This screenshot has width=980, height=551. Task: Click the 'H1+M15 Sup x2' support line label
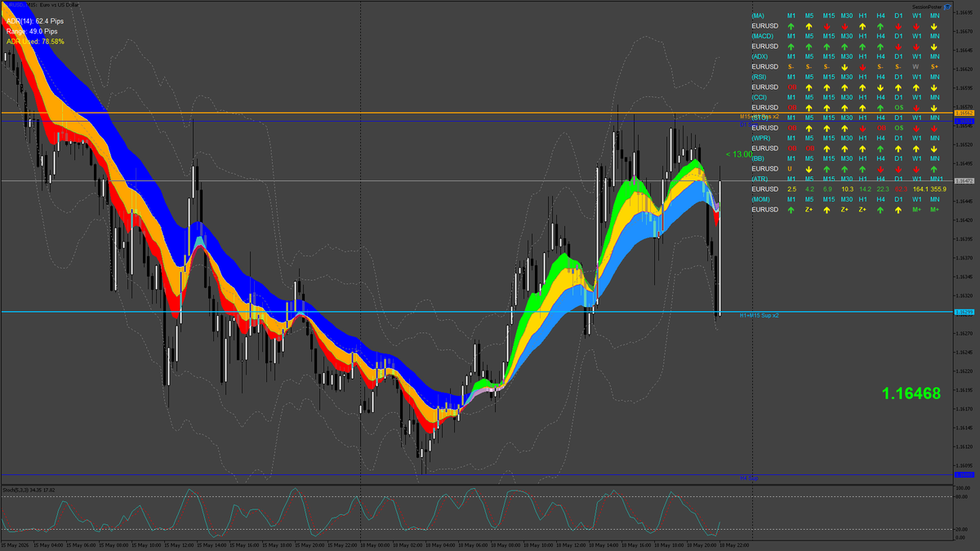pyautogui.click(x=759, y=315)
